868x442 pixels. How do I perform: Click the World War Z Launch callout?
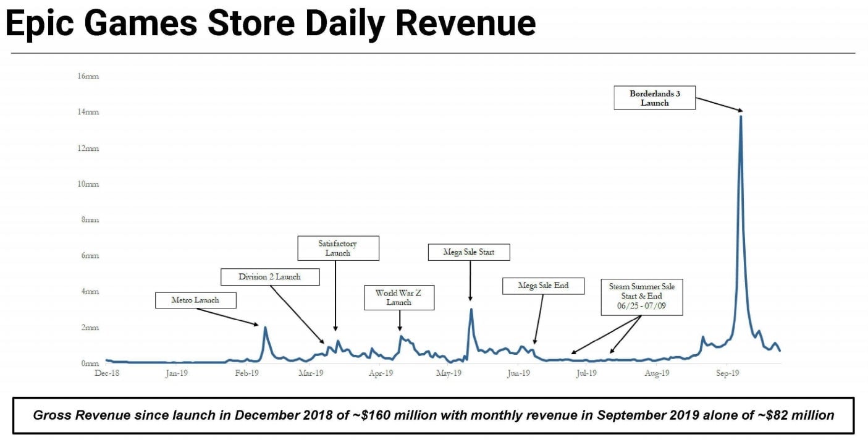(398, 297)
